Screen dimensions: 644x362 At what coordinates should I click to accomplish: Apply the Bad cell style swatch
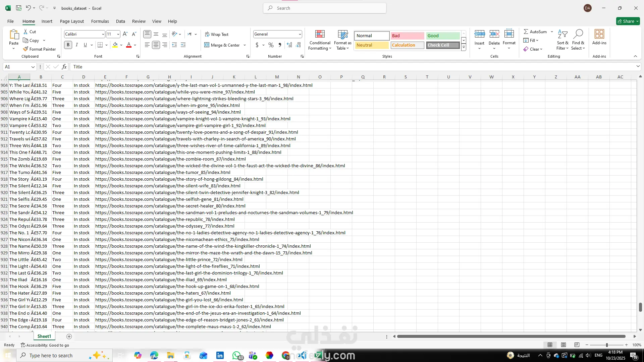coord(407,36)
